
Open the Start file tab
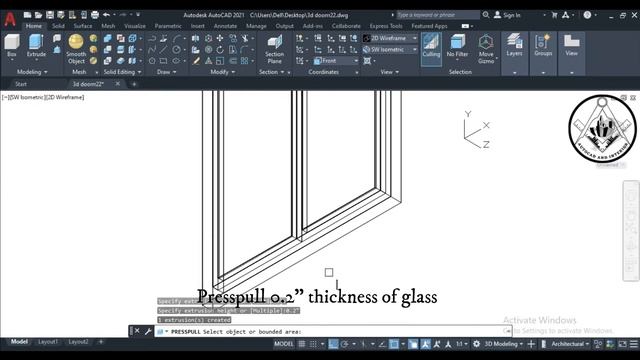tap(21, 84)
